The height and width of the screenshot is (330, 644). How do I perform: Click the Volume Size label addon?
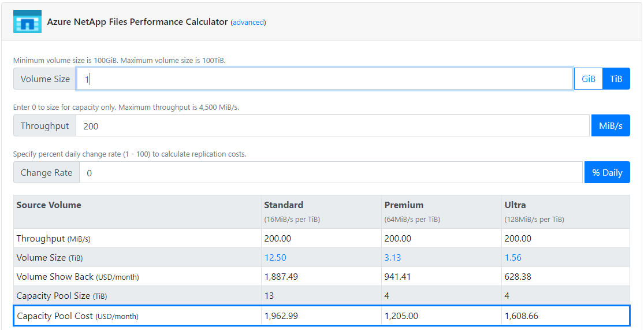45,79
